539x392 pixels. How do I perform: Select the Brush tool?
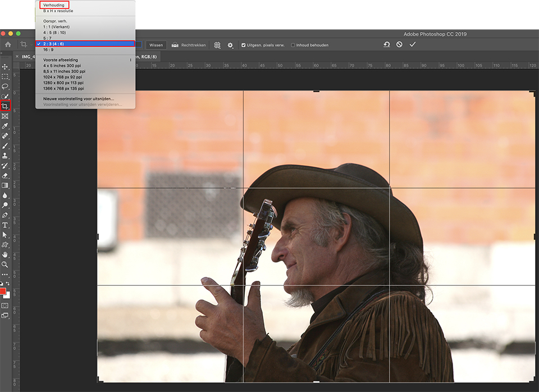[5, 146]
